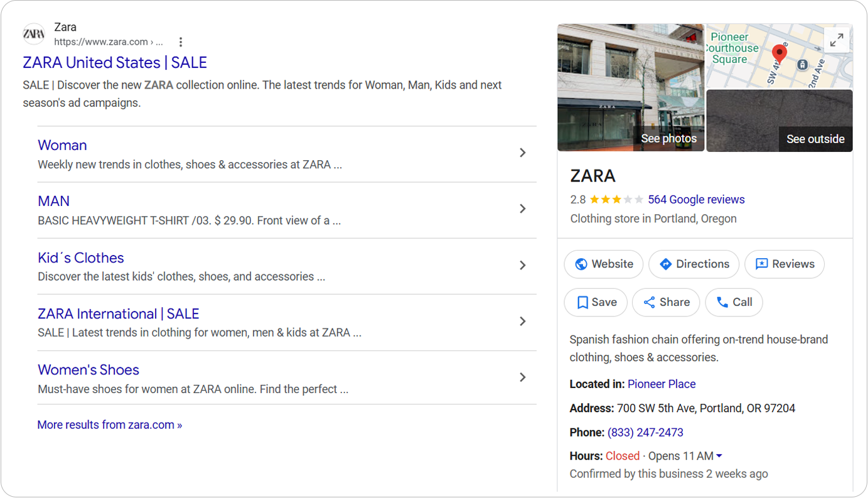This screenshot has height=498, width=868.
Task: Click the Directions diamond arrow icon
Action: point(666,264)
